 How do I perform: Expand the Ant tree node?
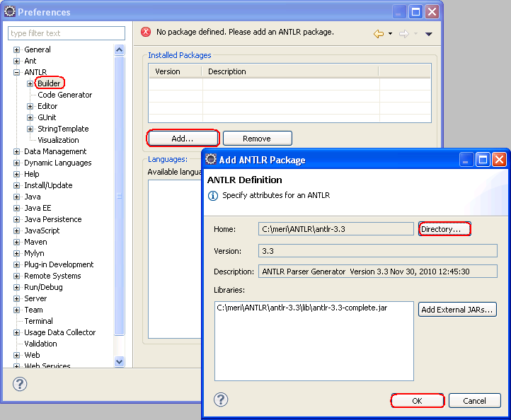pos(16,62)
